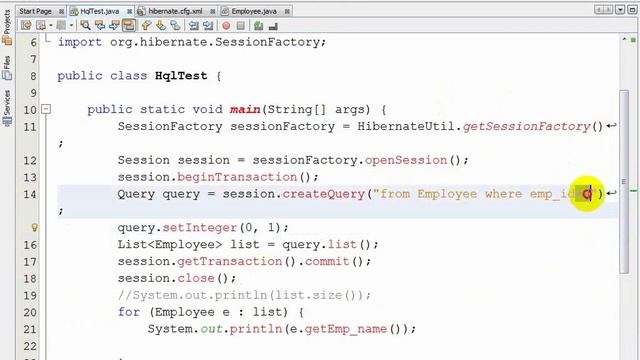Image resolution: width=640 pixels, height=360 pixels.
Task: Click getTransaction on line 17
Action: (229, 261)
